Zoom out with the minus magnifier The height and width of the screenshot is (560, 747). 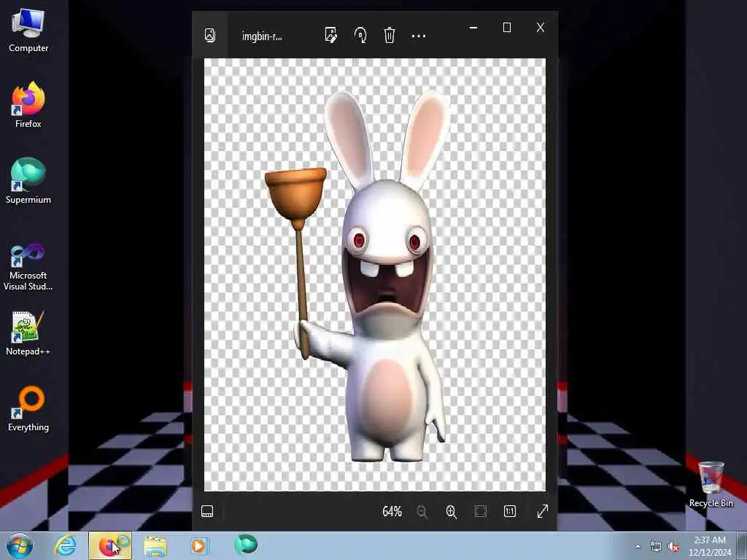[x=422, y=511]
